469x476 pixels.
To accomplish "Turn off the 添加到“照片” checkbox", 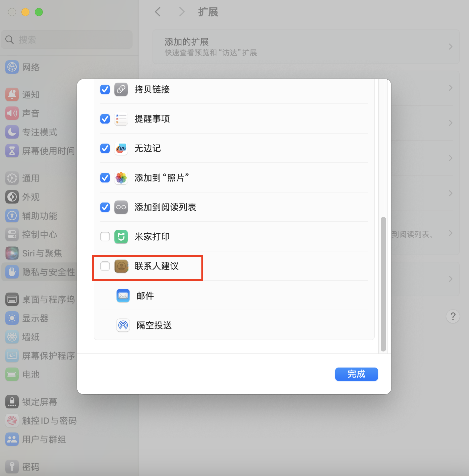I will pyautogui.click(x=105, y=178).
